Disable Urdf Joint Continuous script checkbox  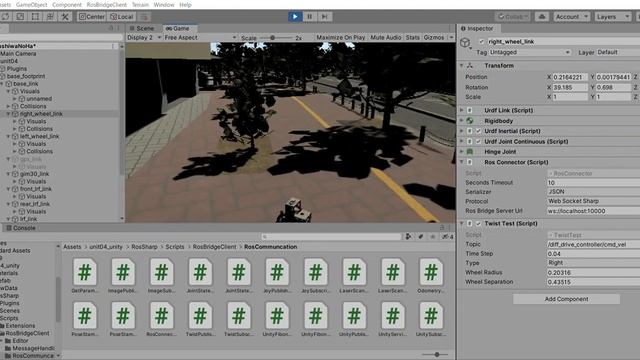click(x=479, y=142)
